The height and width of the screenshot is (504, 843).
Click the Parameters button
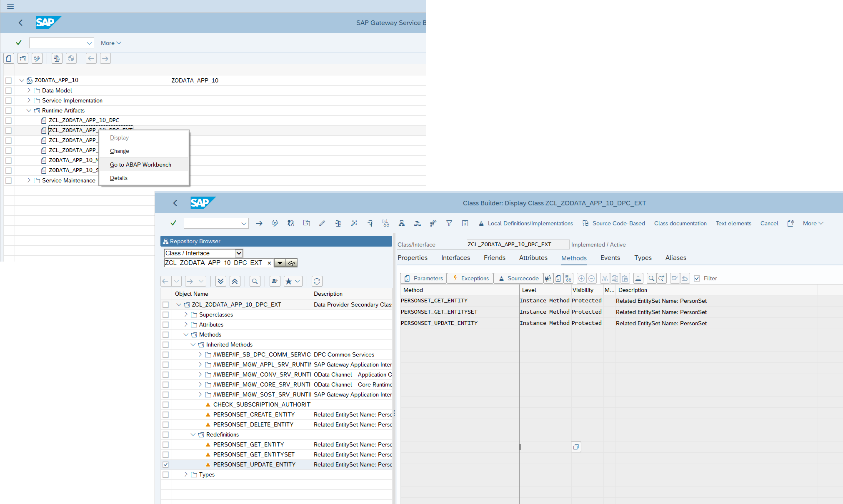pos(423,278)
